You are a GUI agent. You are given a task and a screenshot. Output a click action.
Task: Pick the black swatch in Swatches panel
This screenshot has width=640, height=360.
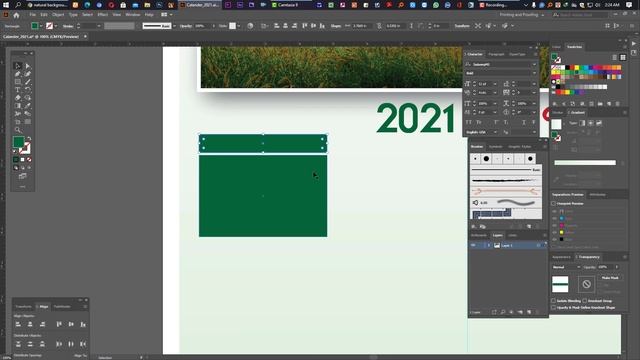coord(567,67)
